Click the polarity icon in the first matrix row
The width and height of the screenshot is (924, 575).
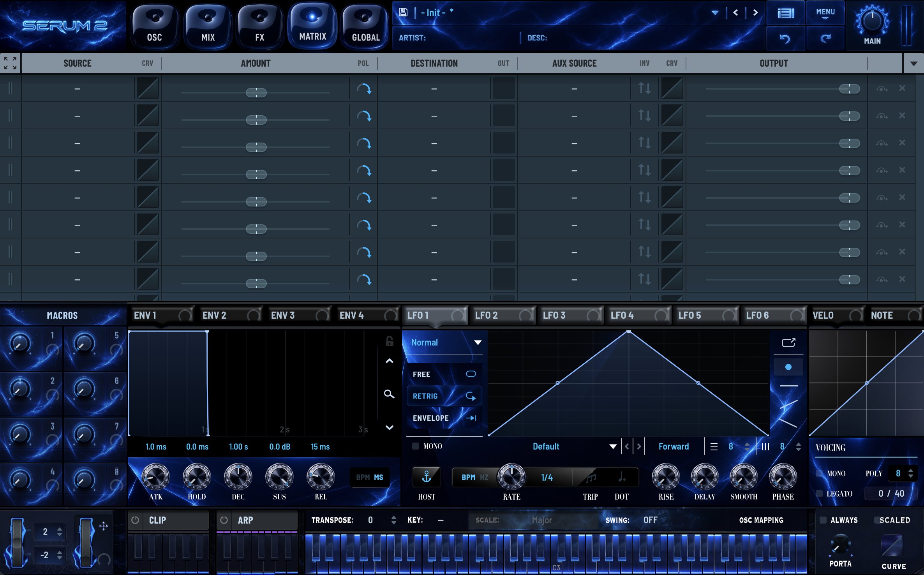click(x=364, y=89)
